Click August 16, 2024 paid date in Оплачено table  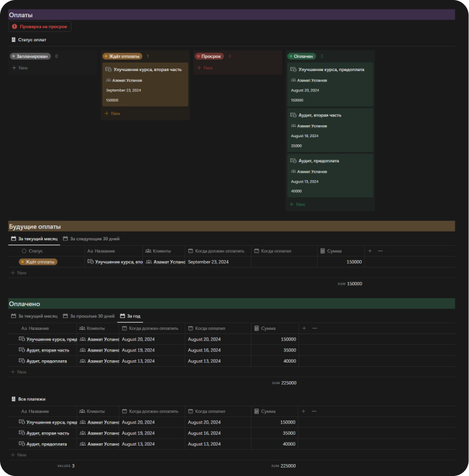coord(204,350)
